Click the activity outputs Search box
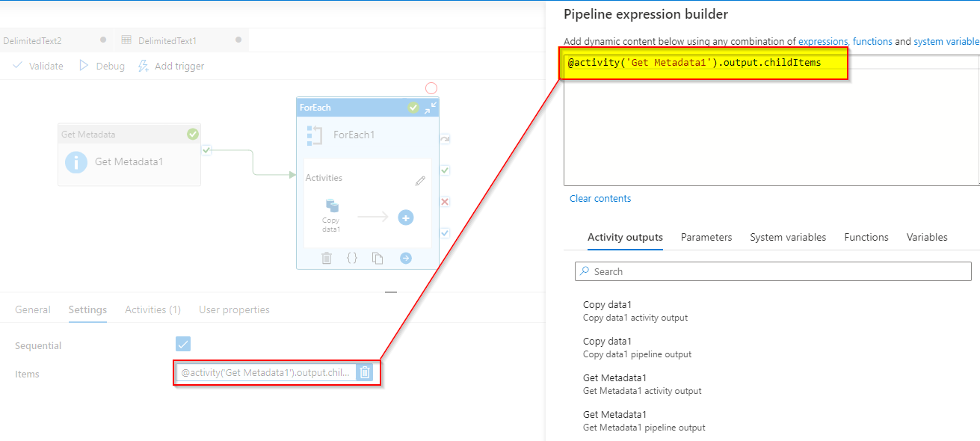Viewport: 980px width, 441px height. [x=773, y=271]
